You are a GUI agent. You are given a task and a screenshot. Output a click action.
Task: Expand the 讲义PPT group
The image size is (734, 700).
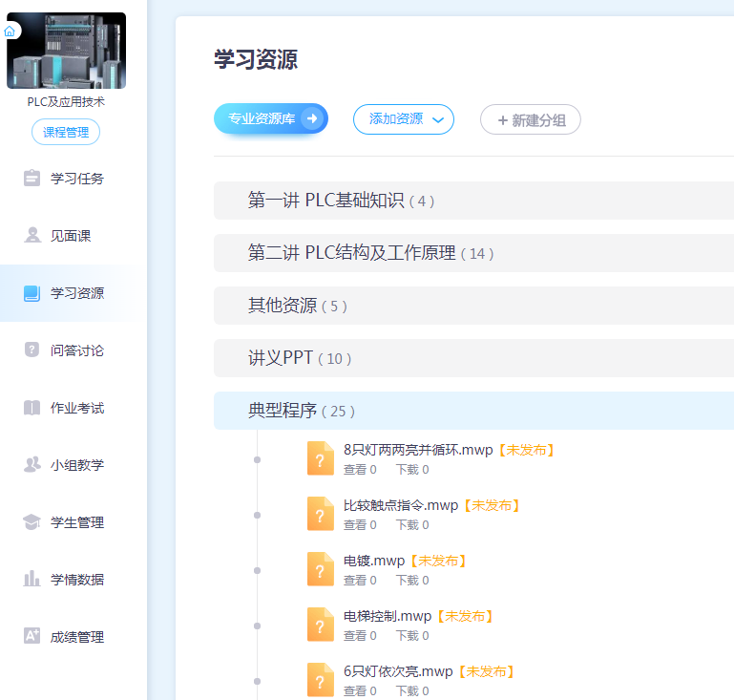(x=473, y=358)
